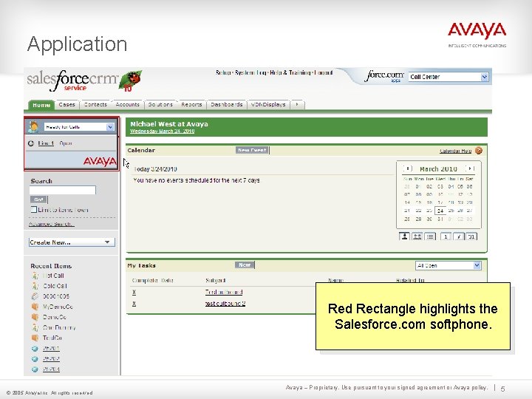Check Limit to items I own
Viewport: 532px width, 399px height.
tap(33, 210)
